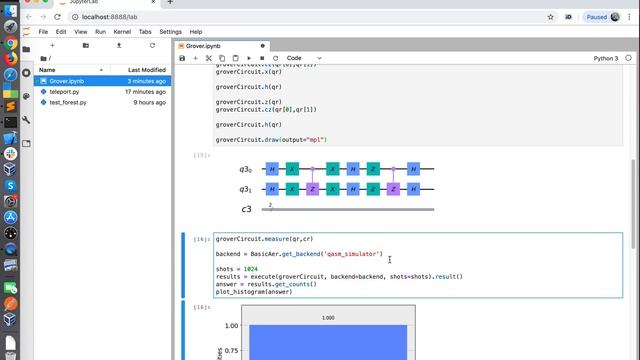Open the cell type Code dropdown
This screenshot has width=640, height=360.
tap(304, 58)
